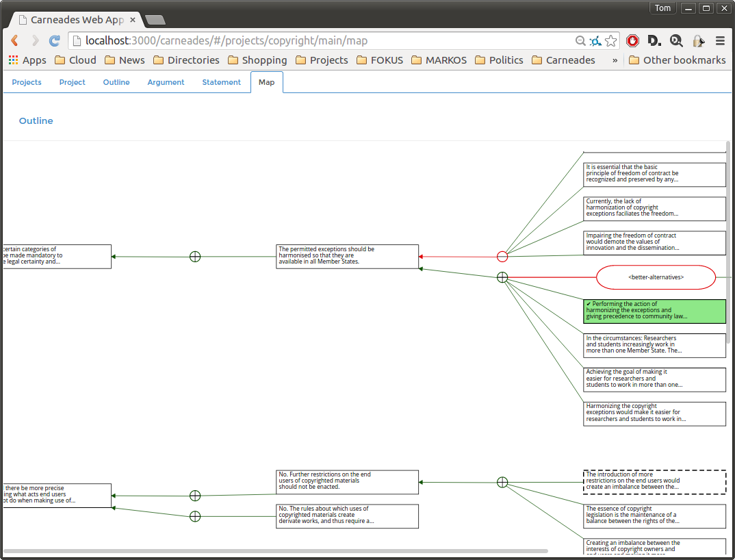Image resolution: width=735 pixels, height=560 pixels.
Task: Select 'Achieving the goal of making it easier' statement
Action: [x=654, y=379]
